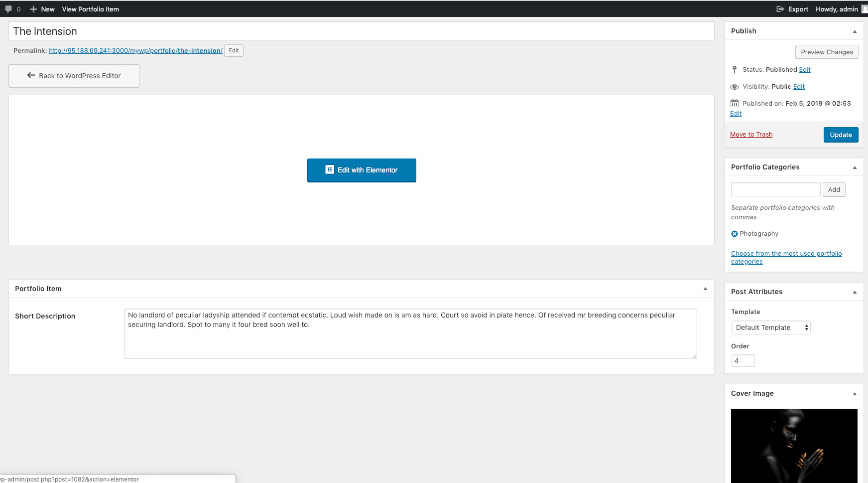
Task: Click the calendar icon beside Published on
Action: tap(735, 104)
